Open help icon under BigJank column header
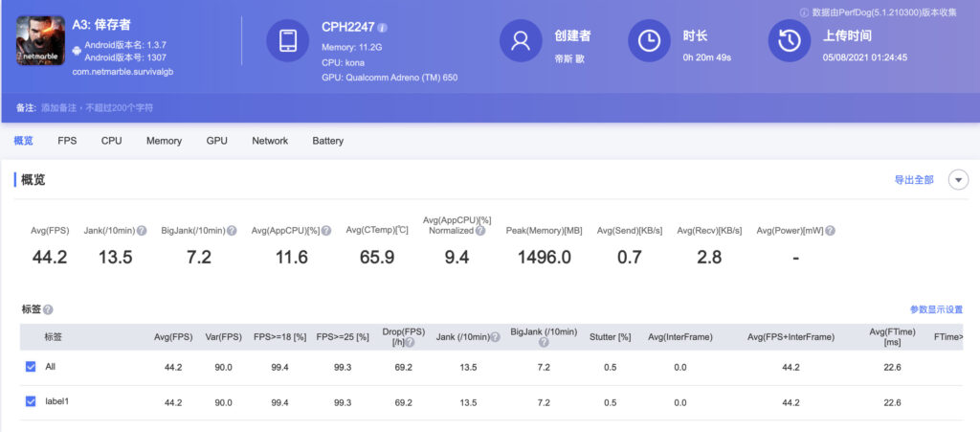980x432 pixels. click(x=544, y=343)
